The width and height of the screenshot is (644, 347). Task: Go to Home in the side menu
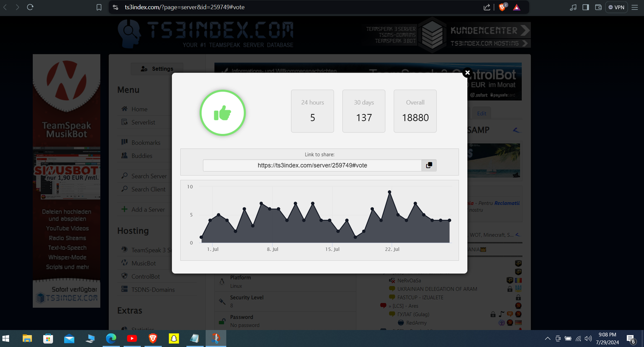(x=139, y=109)
